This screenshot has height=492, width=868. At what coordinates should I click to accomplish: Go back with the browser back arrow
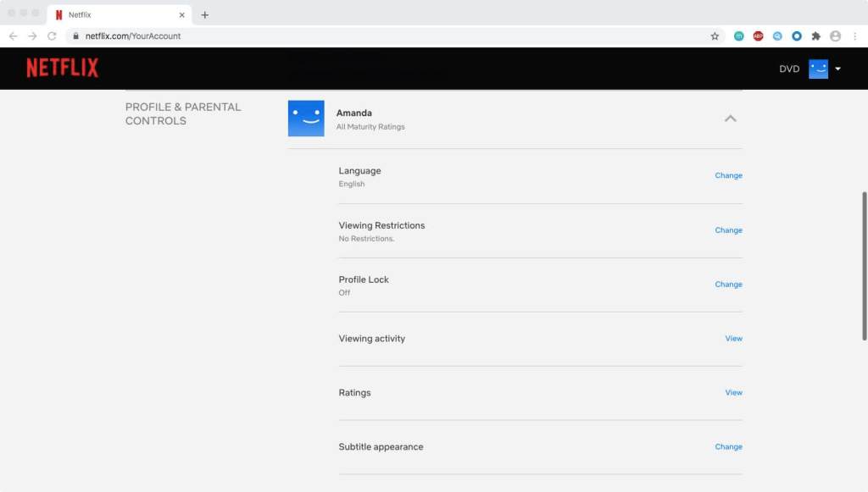pyautogui.click(x=13, y=36)
